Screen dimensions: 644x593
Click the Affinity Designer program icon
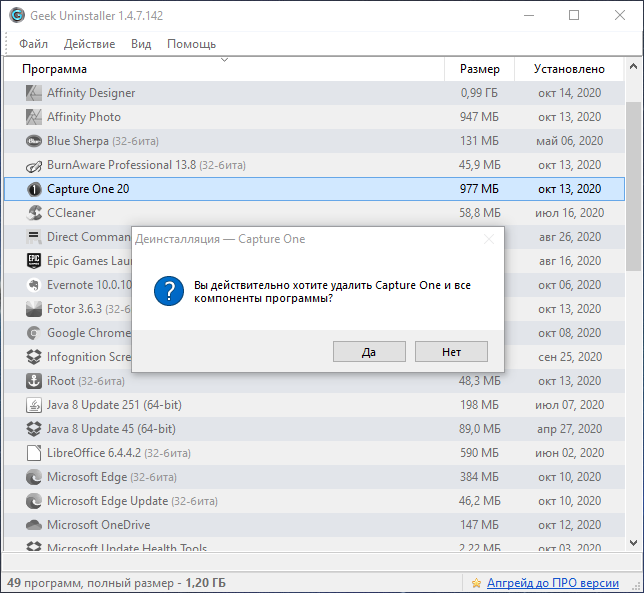click(x=34, y=93)
